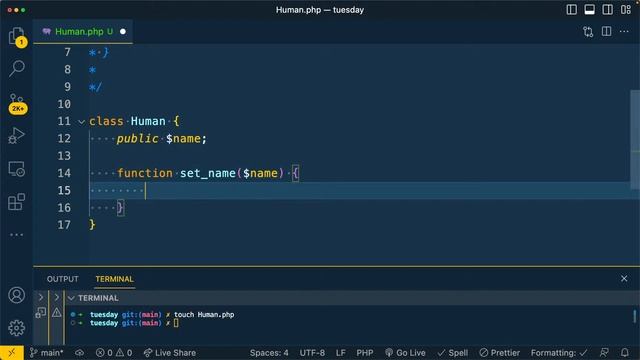Click the terminal command prompt cursor
640x360 pixels.
(x=176, y=323)
